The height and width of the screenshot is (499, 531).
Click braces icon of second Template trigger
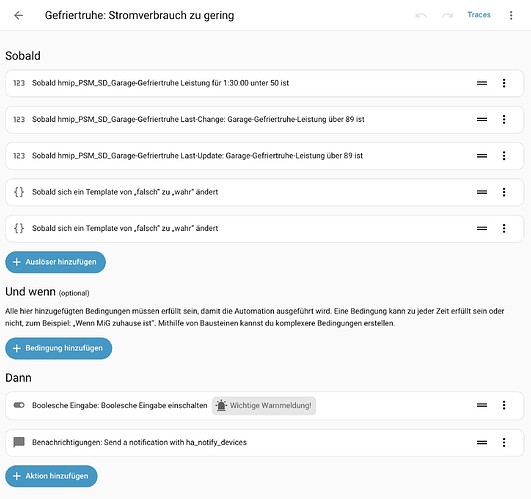coord(19,228)
